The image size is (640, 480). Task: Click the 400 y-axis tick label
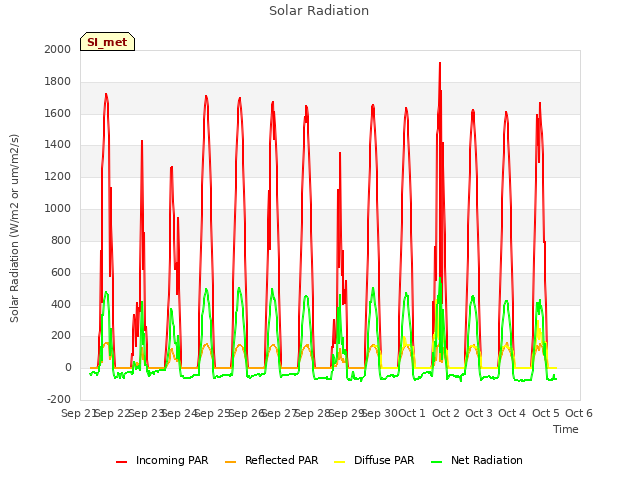coord(61,304)
